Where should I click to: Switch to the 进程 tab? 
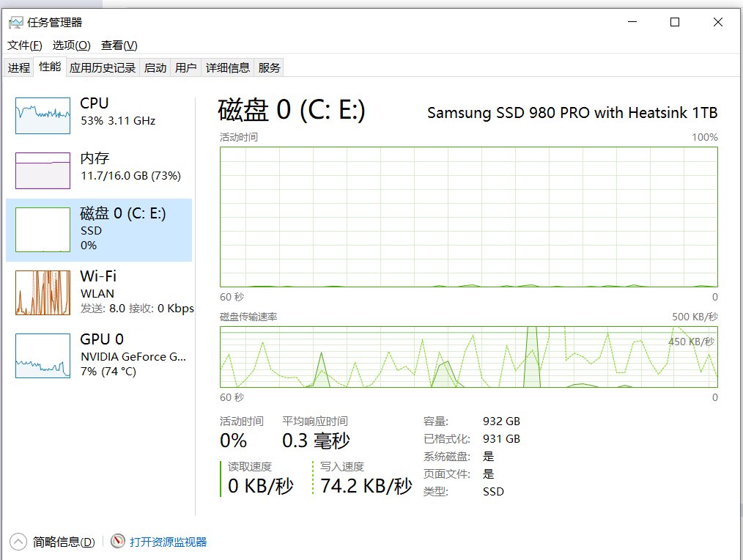tap(19, 67)
